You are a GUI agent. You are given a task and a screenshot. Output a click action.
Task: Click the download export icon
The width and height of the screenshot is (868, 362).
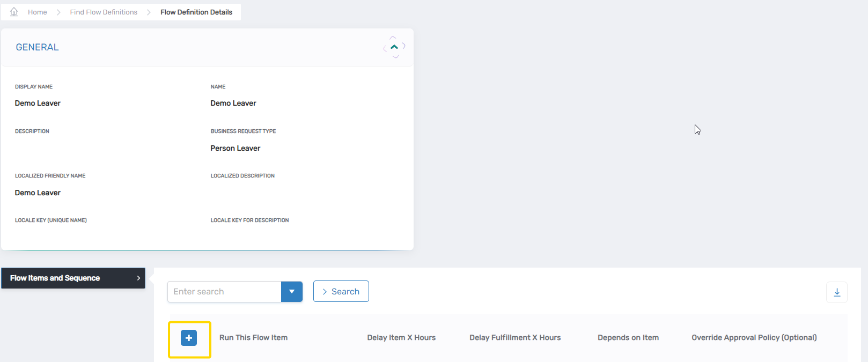click(x=836, y=292)
